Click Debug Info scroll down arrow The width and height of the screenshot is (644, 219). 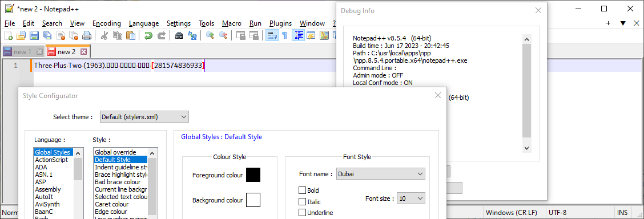pyautogui.click(x=526, y=148)
